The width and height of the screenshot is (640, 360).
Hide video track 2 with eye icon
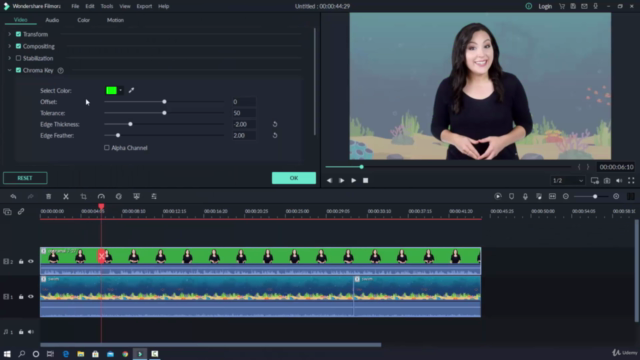[x=31, y=261]
